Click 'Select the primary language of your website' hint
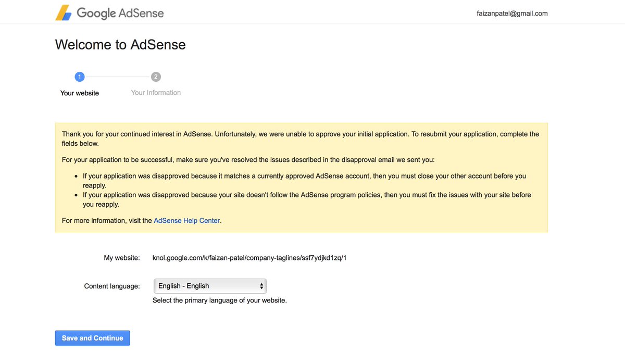 click(220, 300)
